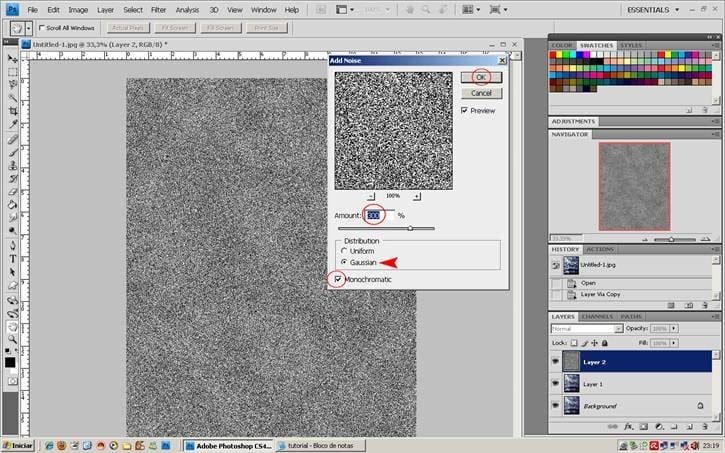Click the Iniciar start button
725x453 pixels.
18,446
